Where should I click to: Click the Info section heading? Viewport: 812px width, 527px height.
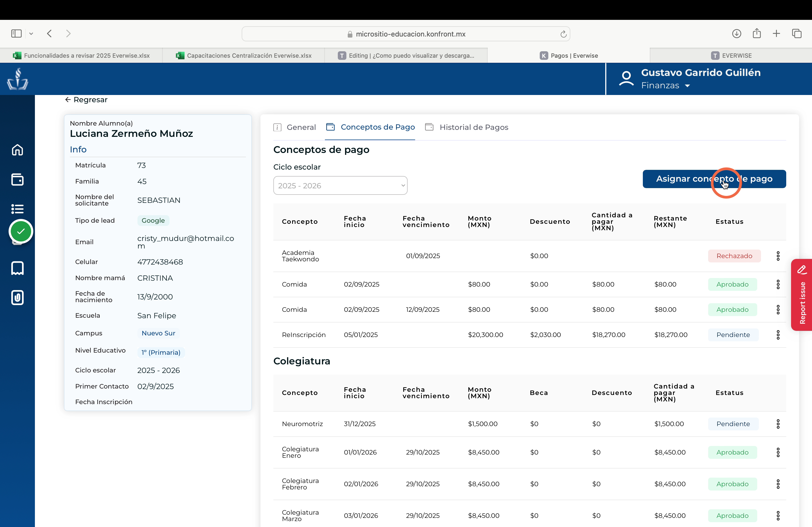[x=78, y=149]
